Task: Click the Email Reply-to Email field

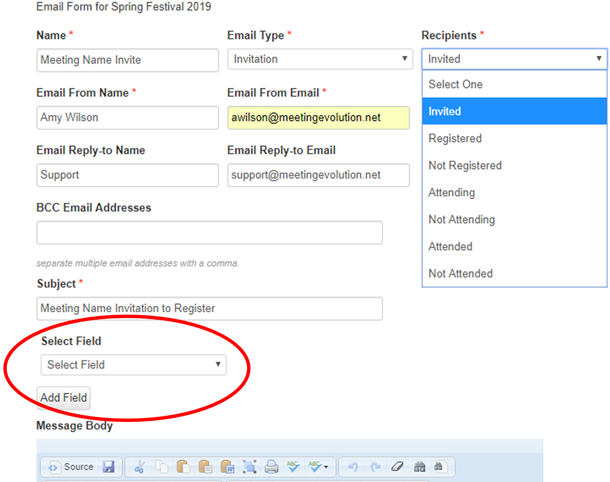Action: pos(318,176)
